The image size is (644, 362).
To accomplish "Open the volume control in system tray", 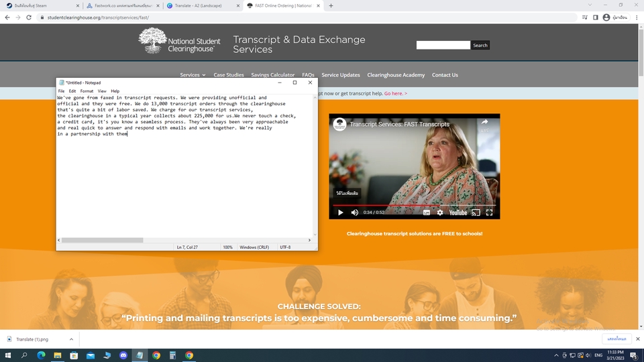I will (x=588, y=355).
